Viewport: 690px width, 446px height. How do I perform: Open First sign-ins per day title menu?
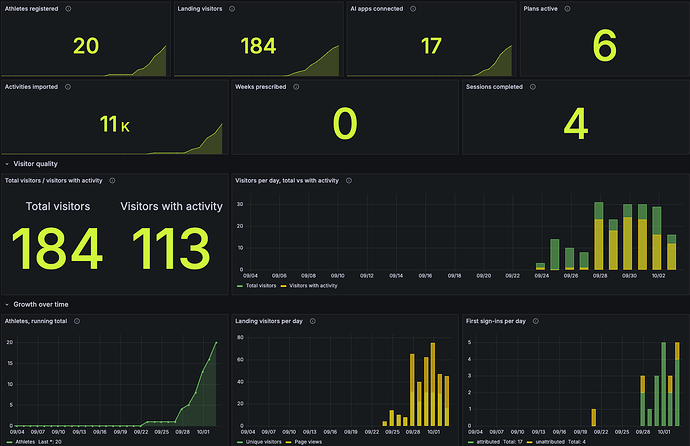496,322
